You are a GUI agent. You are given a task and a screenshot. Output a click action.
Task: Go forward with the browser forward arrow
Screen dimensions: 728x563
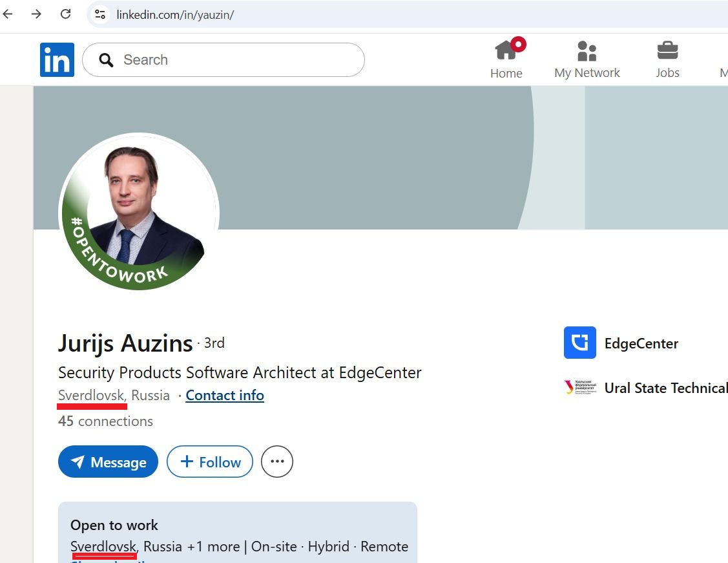36,14
